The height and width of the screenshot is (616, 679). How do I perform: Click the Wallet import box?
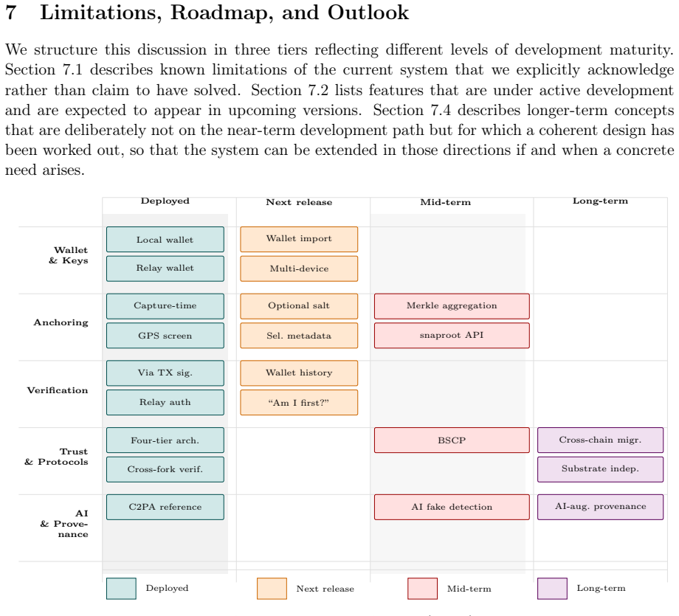click(299, 239)
